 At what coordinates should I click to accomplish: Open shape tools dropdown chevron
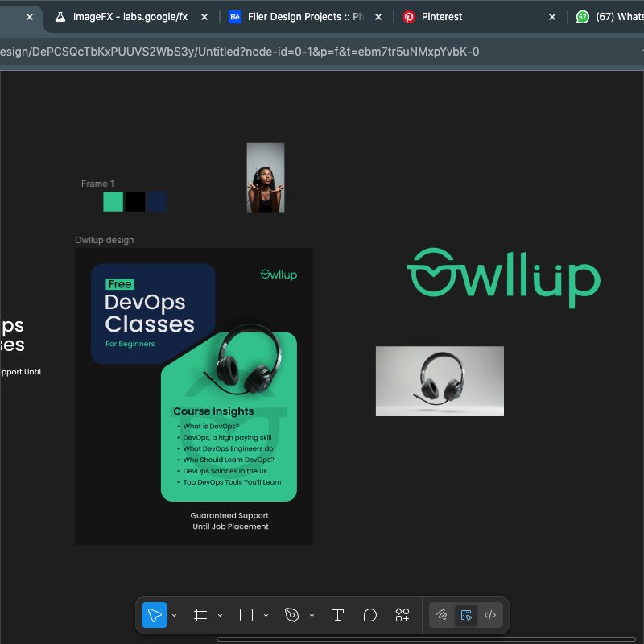pyautogui.click(x=266, y=615)
